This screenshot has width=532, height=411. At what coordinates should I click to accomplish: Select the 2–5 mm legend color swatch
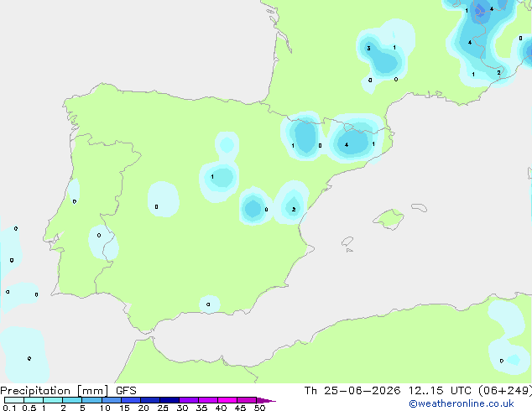point(72,400)
